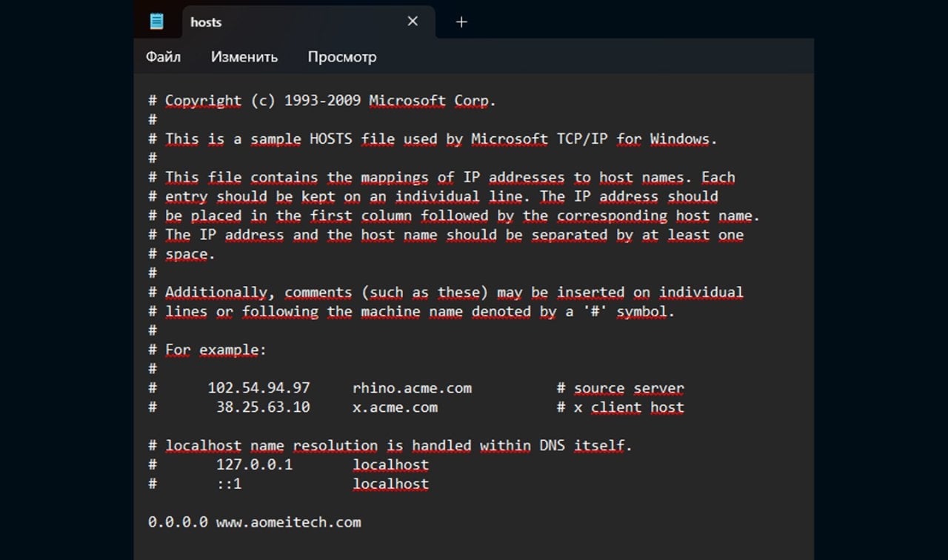Close the hosts tab
Viewport: 948px width, 560px height.
[x=413, y=21]
